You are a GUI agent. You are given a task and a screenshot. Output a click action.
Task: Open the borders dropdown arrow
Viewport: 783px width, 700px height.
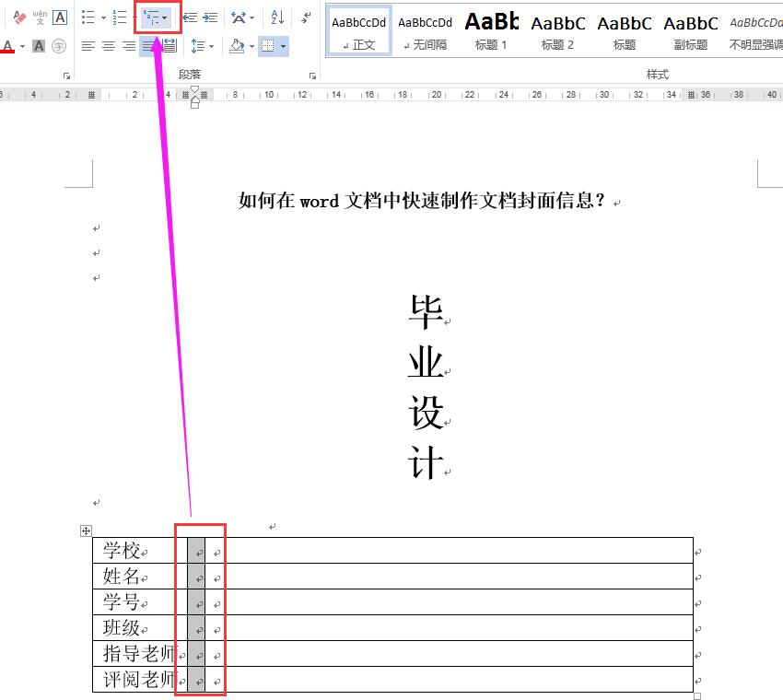[283, 45]
